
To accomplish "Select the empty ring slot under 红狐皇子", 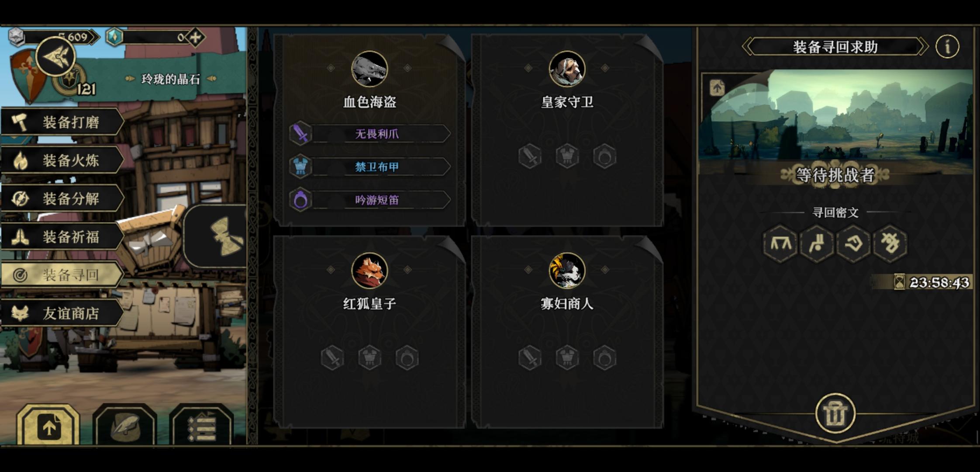I will pyautogui.click(x=407, y=358).
